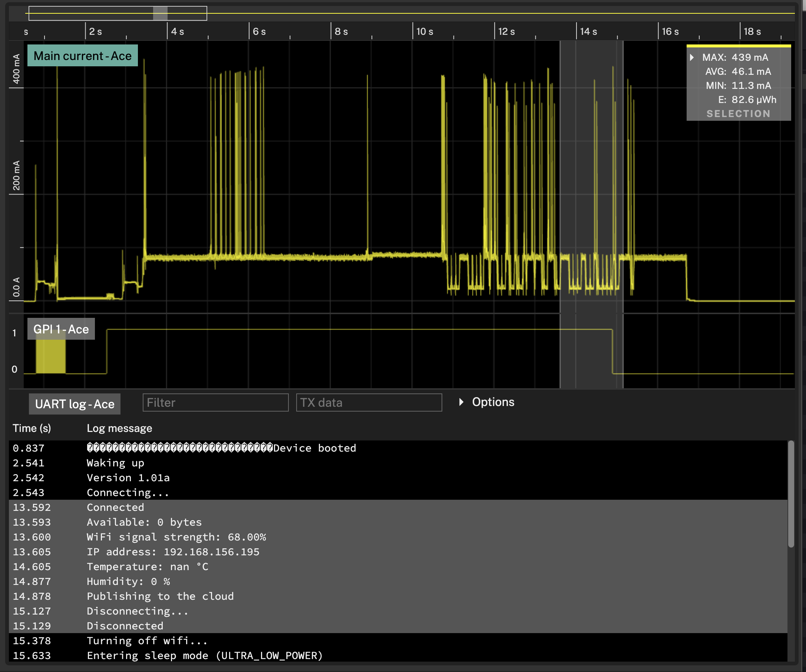Image resolution: width=806 pixels, height=672 pixels.
Task: Focus the TX data input field
Action: coord(369,403)
